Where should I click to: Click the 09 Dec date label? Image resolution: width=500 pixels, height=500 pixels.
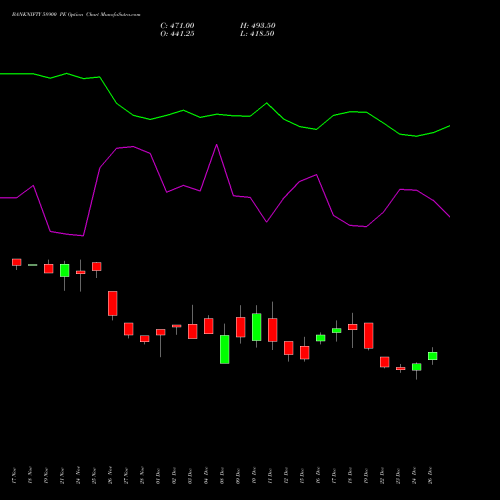[238, 476]
